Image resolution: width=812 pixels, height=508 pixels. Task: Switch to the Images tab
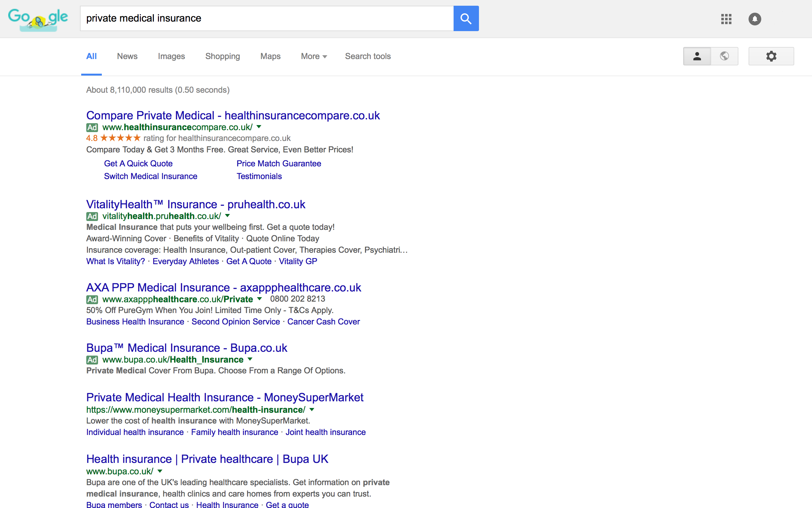click(172, 56)
